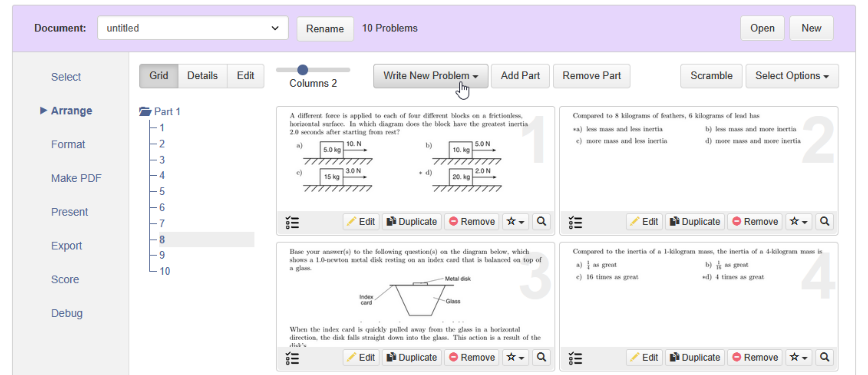Click the checklist icon on problem 4
The height and width of the screenshot is (375, 868).
(x=575, y=358)
